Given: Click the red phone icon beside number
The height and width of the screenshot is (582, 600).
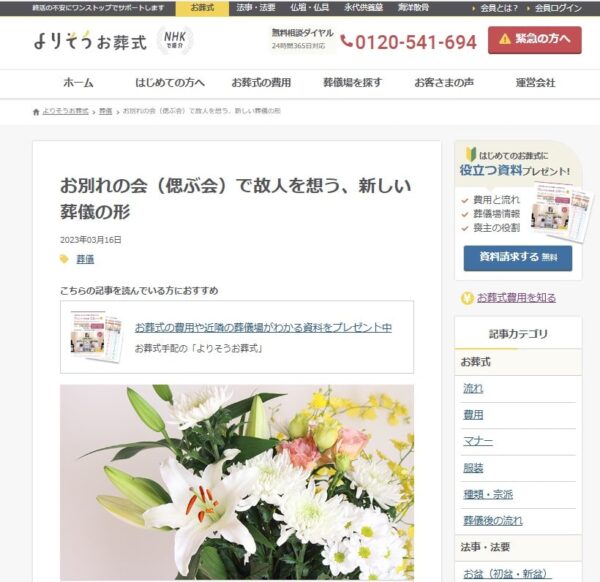Looking at the screenshot, I should [346, 41].
